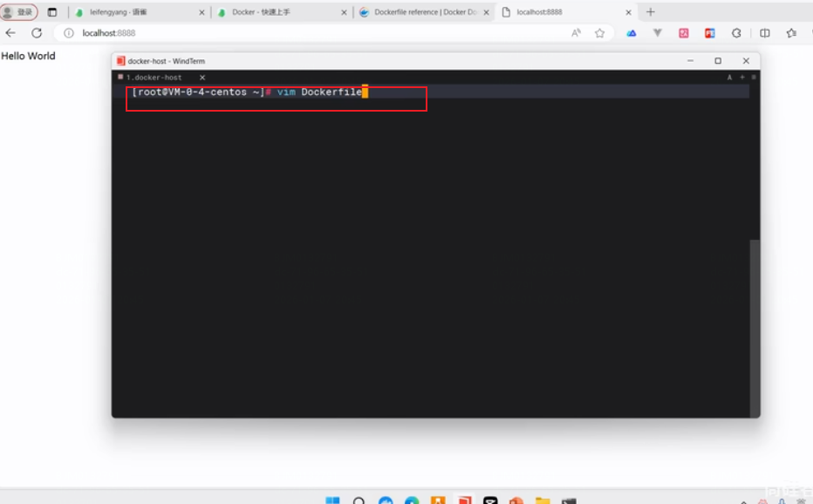This screenshot has height=504, width=813.
Task: Select the 1.docker-host session tab in WindTerm
Action: click(x=154, y=78)
